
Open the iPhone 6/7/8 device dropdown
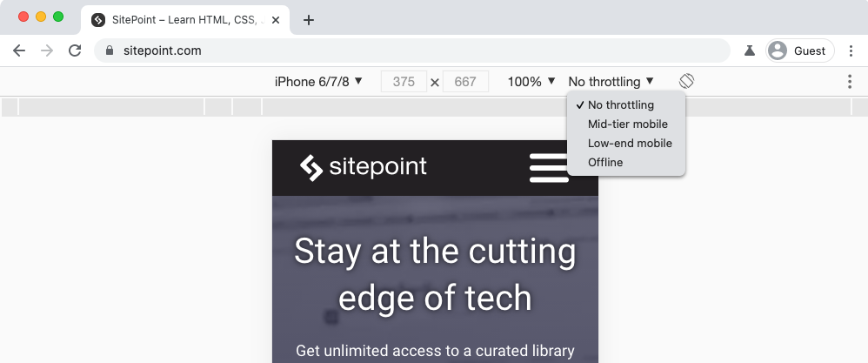pos(318,82)
